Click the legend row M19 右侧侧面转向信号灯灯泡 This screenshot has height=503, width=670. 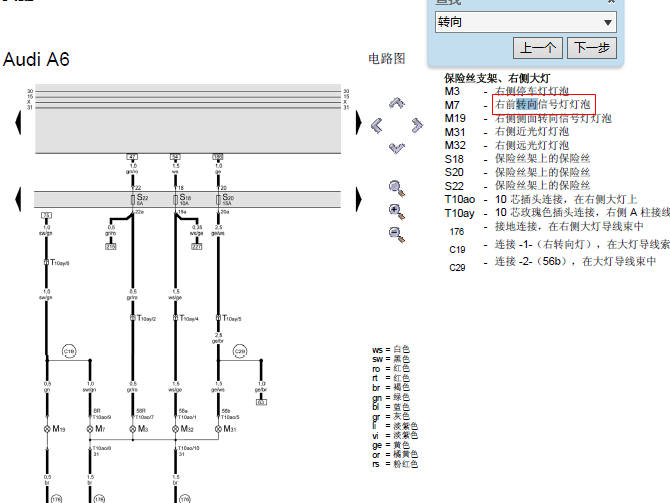click(x=528, y=118)
